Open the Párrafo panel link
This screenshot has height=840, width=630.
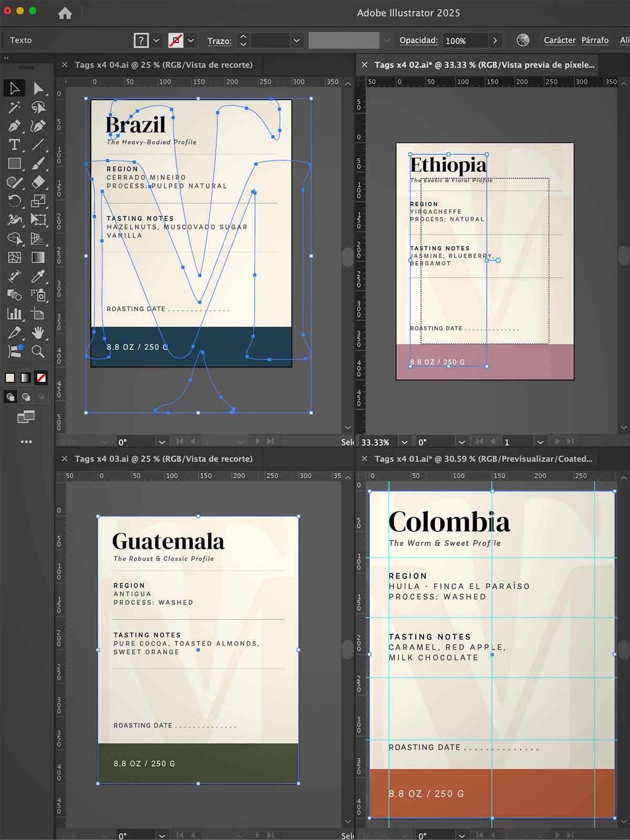595,40
